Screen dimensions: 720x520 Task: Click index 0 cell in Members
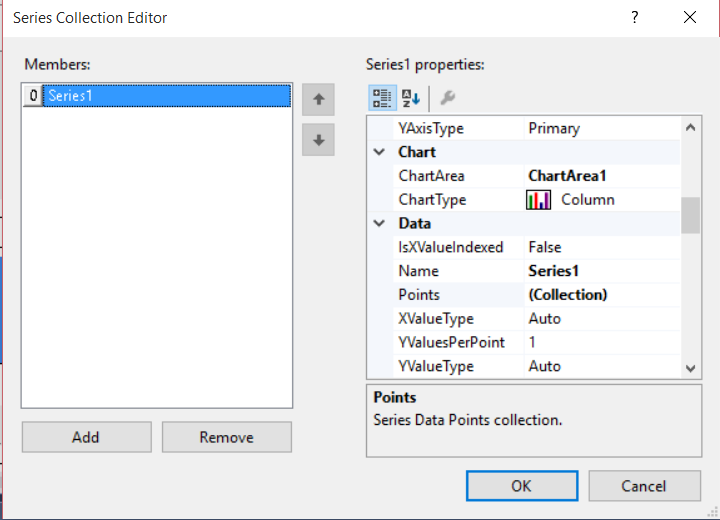[x=33, y=96]
